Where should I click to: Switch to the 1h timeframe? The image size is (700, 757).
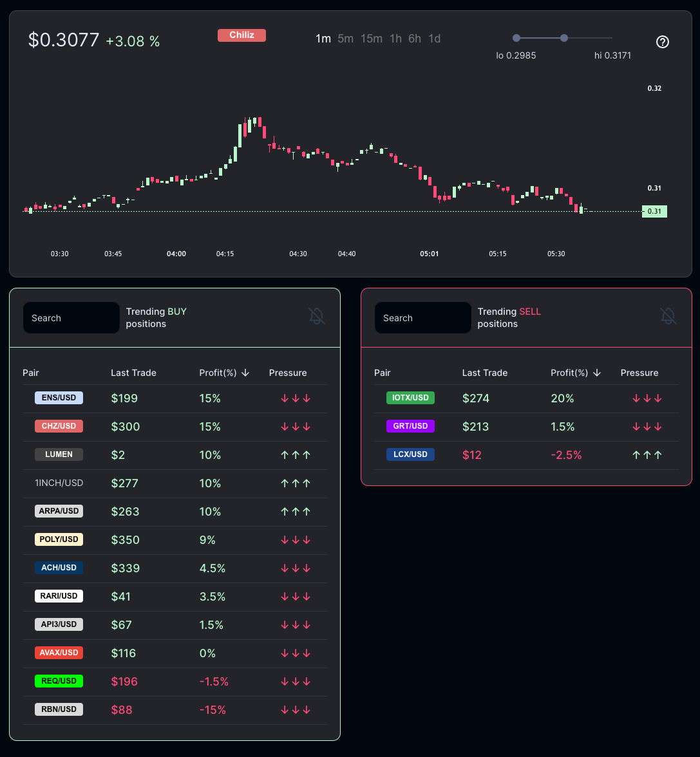pos(395,39)
